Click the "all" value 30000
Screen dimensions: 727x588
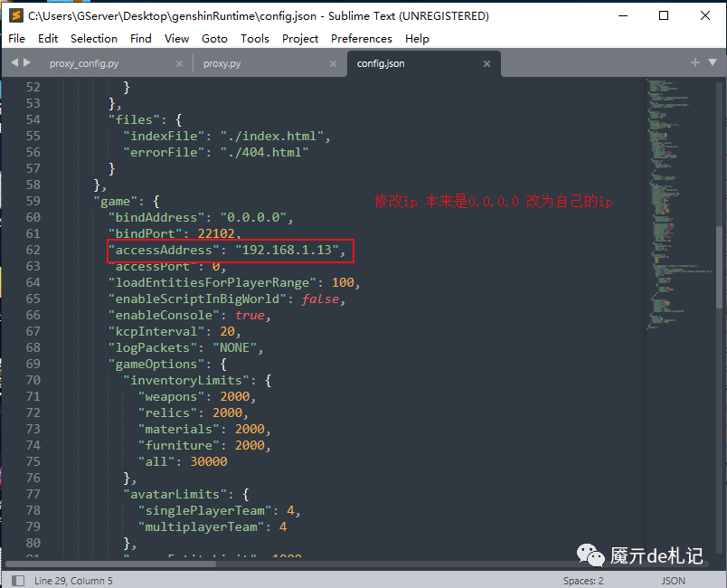coord(209,461)
